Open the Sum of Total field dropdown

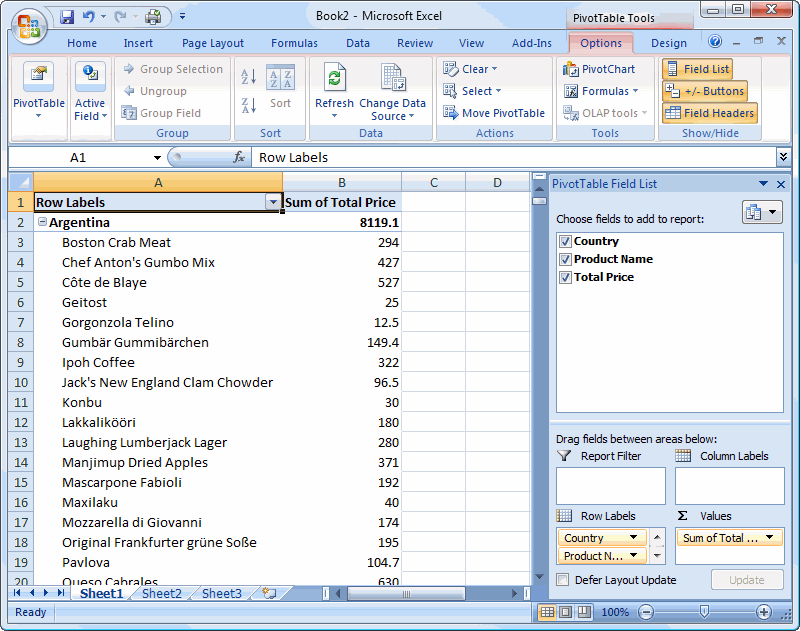click(769, 537)
